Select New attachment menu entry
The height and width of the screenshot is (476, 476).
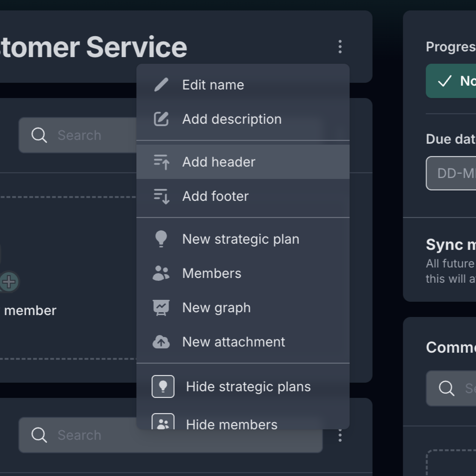point(243,342)
